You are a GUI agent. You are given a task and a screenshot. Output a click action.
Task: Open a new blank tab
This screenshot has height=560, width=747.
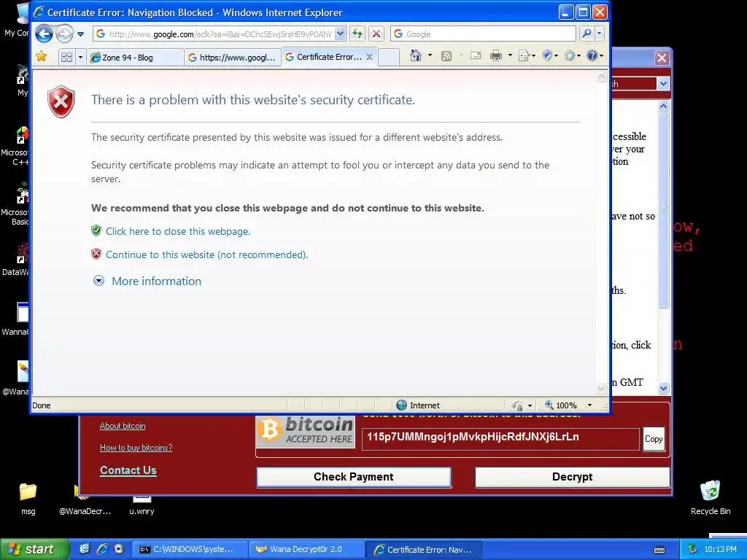[389, 57]
